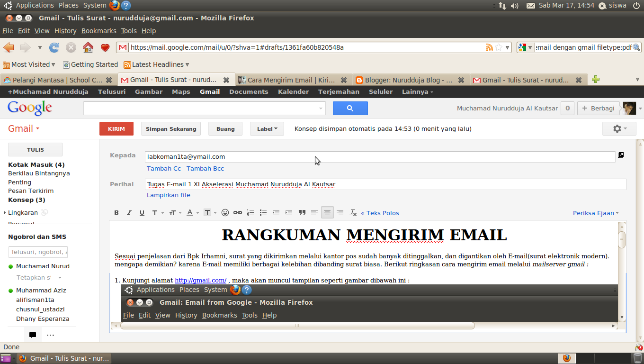The width and height of the screenshot is (644, 364).
Task: Decrease indent of the text
Action: click(276, 213)
